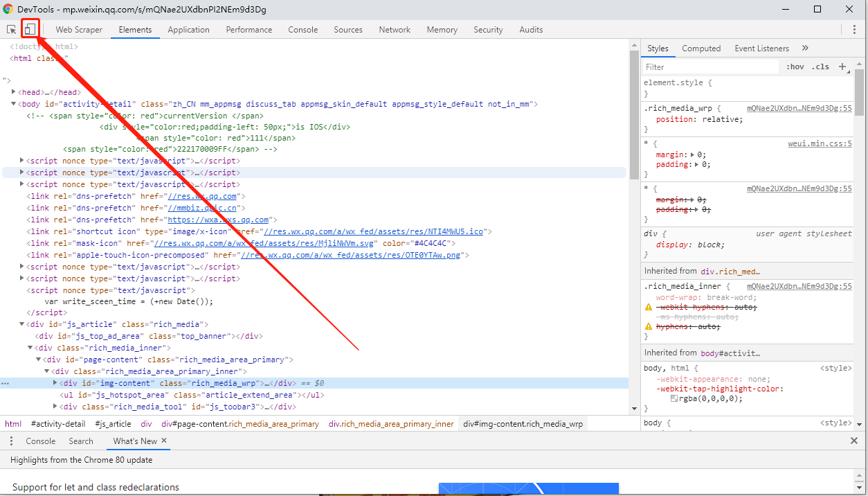Image resolution: width=868 pixels, height=496 pixels.
Task: Open the drawer's Console tab
Action: click(41, 441)
